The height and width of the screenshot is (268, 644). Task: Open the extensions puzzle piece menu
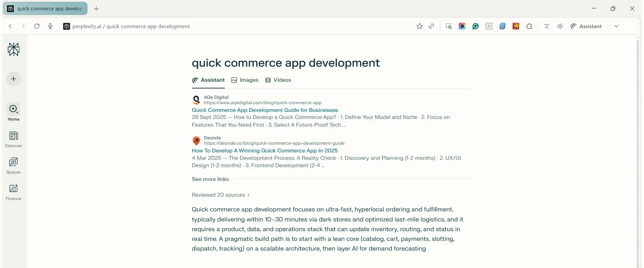click(x=529, y=26)
